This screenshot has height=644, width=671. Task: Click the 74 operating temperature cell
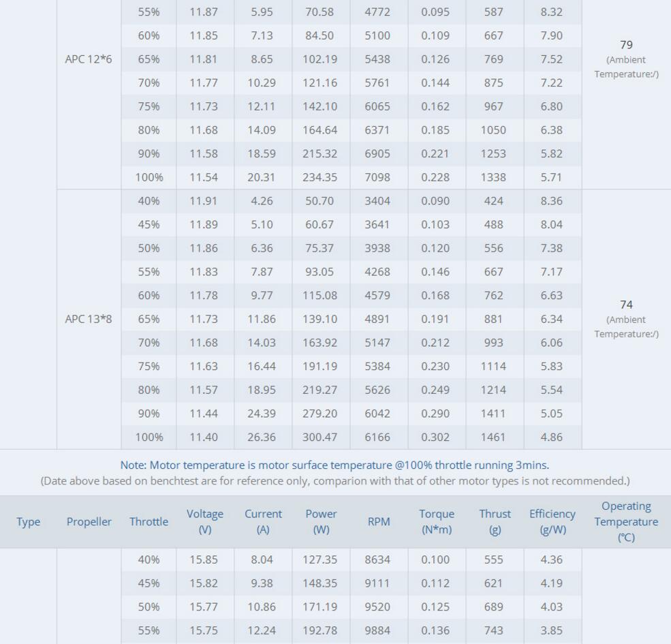626,305
